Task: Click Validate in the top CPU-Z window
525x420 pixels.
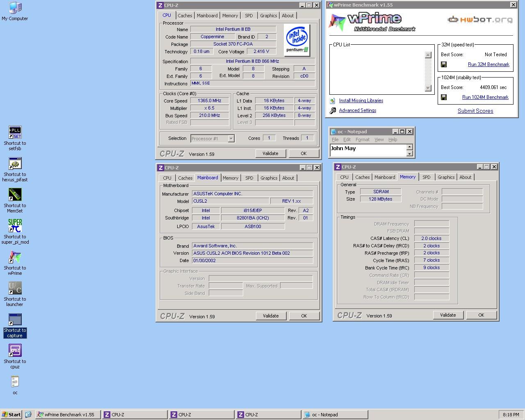Action: 270,153
